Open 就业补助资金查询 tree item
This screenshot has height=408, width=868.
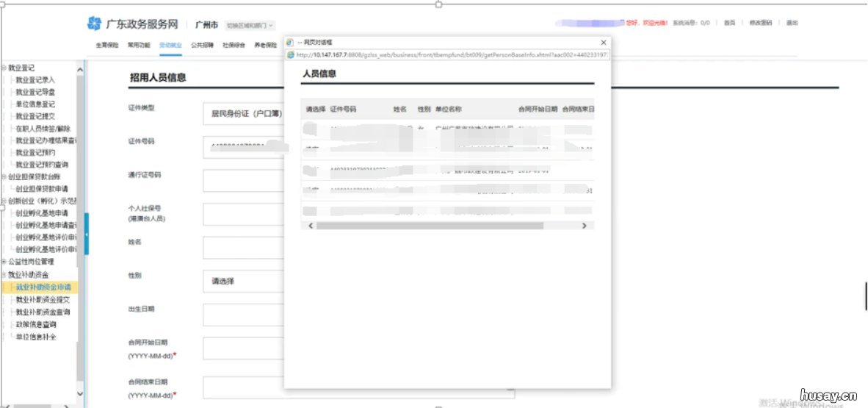[43, 312]
